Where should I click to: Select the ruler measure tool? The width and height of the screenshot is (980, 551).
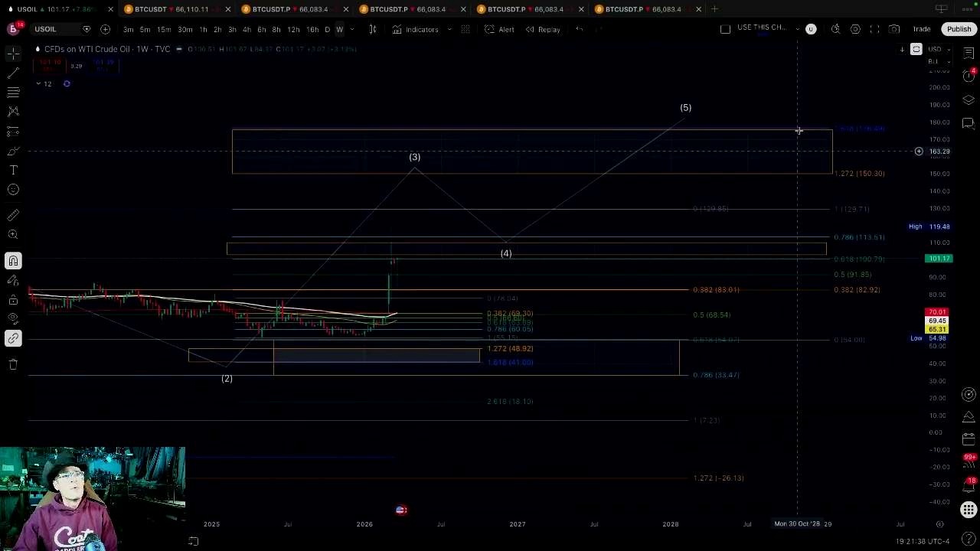point(13,215)
